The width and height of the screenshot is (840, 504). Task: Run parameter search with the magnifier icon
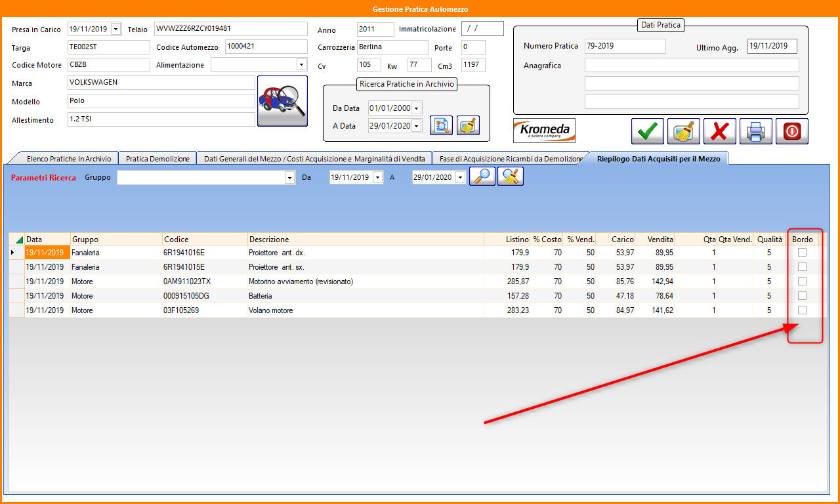point(482,177)
